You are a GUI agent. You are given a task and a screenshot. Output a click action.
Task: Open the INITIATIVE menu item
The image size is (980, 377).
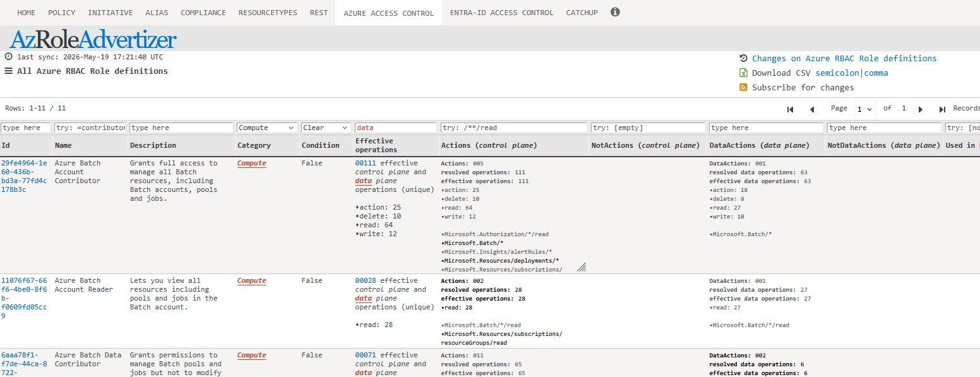tap(111, 13)
